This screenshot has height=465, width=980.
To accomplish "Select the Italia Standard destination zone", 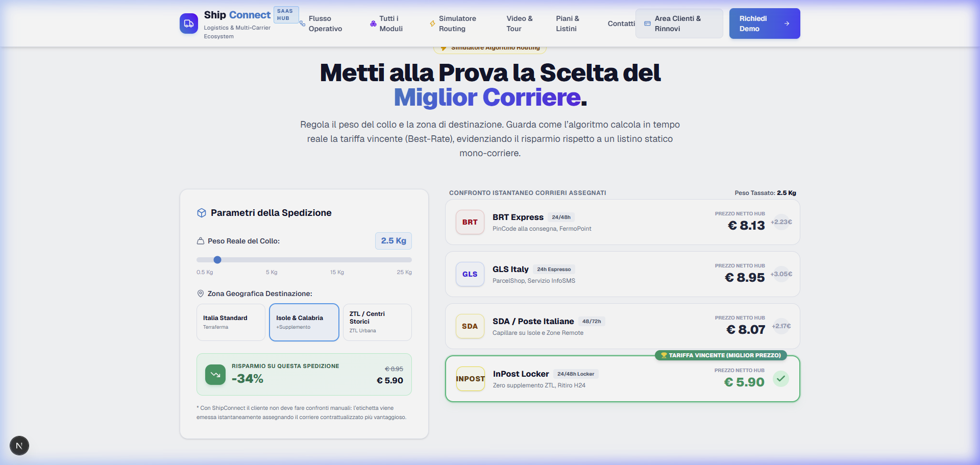I will point(231,322).
